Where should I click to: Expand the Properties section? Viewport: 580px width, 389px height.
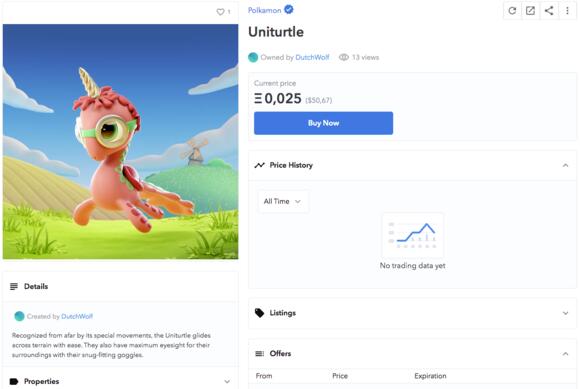[x=227, y=381]
